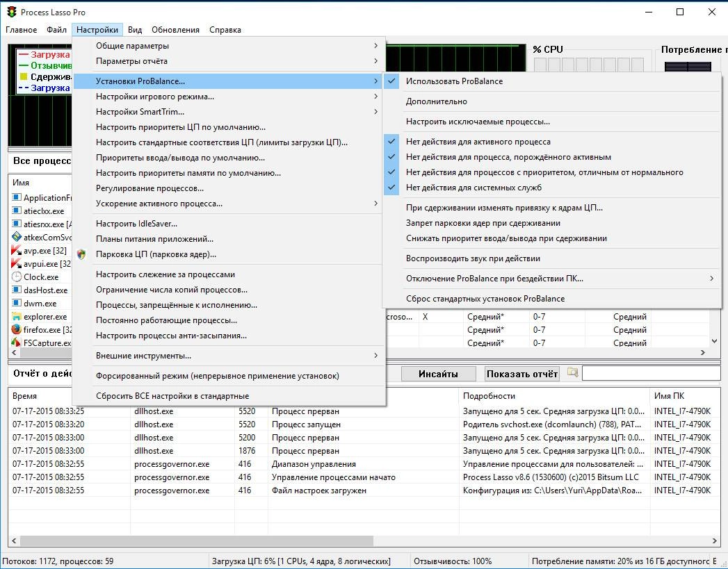Click process list scroll-down arrow
Image resolution: width=728 pixels, height=569 pixels.
[715, 341]
